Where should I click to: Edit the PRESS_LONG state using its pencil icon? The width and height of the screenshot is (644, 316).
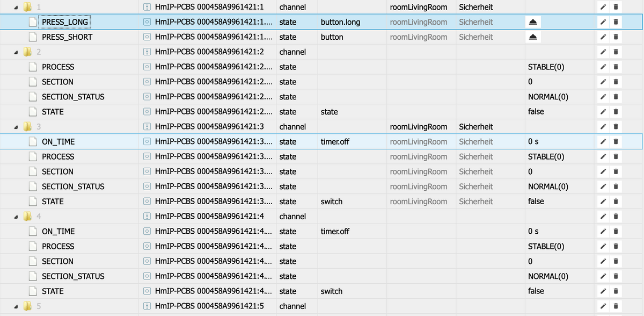point(604,23)
